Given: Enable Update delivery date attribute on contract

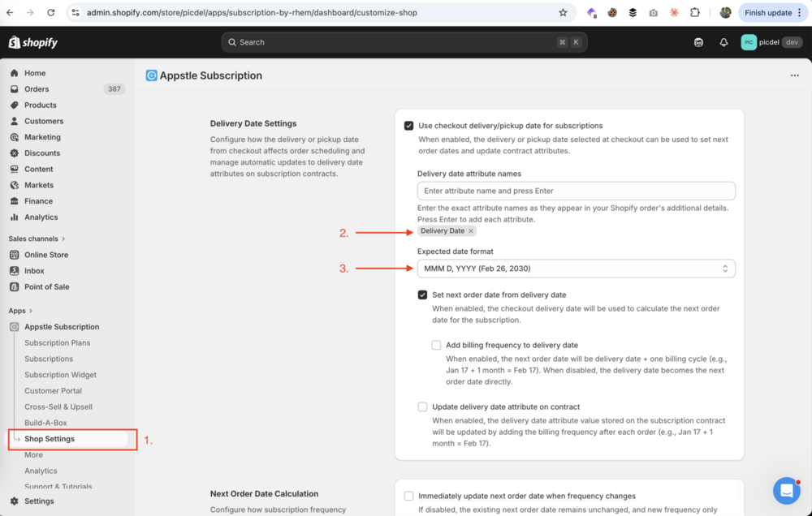Looking at the screenshot, I should tap(422, 406).
